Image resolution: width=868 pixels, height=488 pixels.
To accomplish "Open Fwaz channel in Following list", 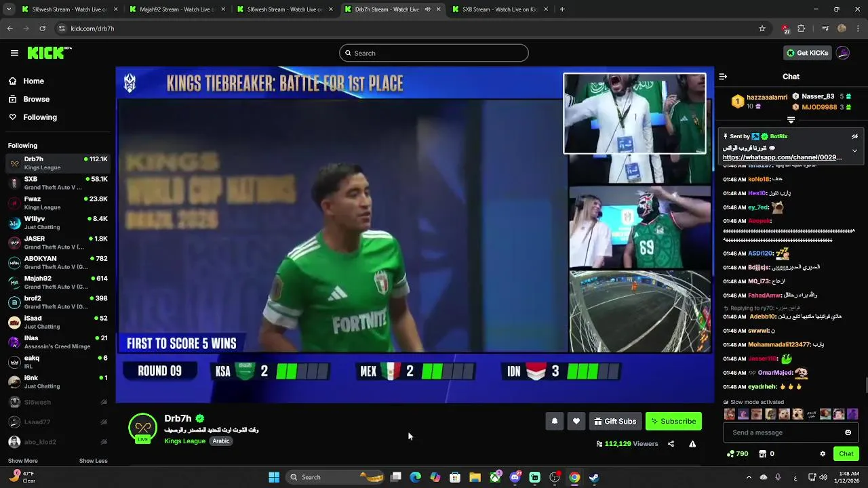I will click(x=58, y=203).
